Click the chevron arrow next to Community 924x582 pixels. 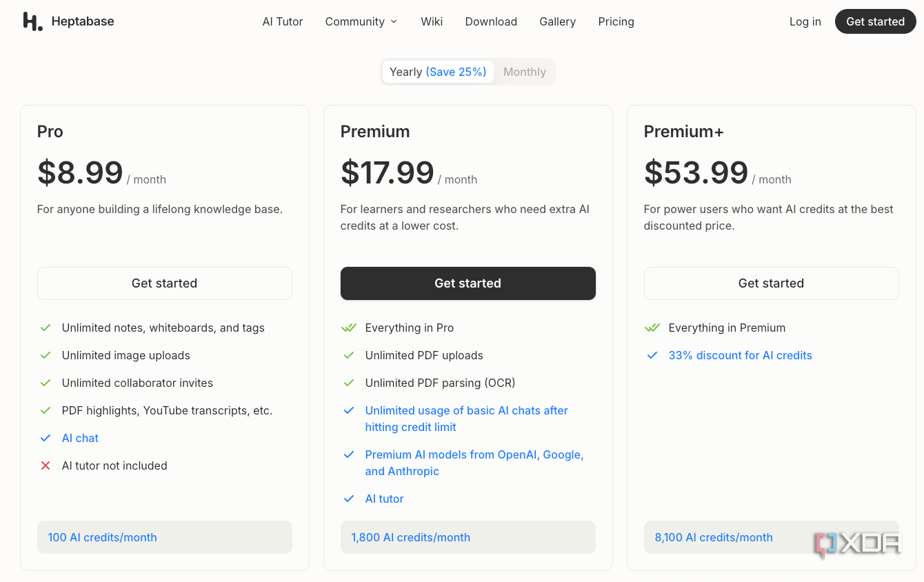pyautogui.click(x=394, y=21)
